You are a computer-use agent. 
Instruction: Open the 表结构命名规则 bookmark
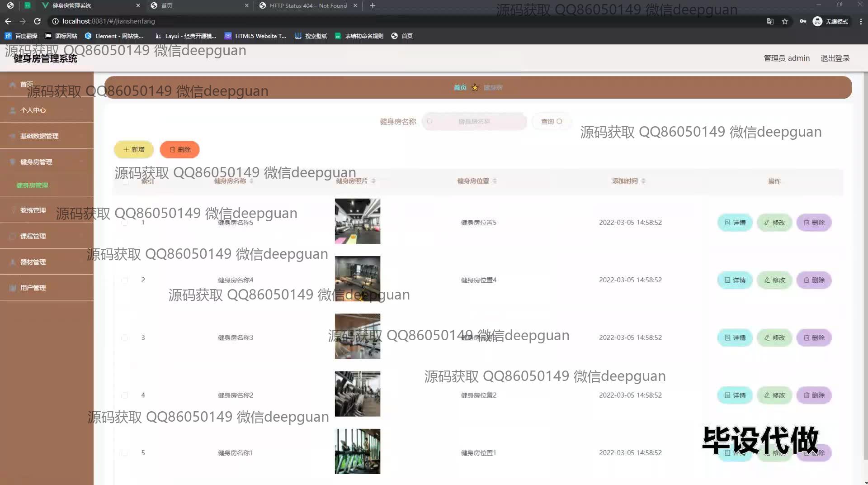pyautogui.click(x=359, y=36)
